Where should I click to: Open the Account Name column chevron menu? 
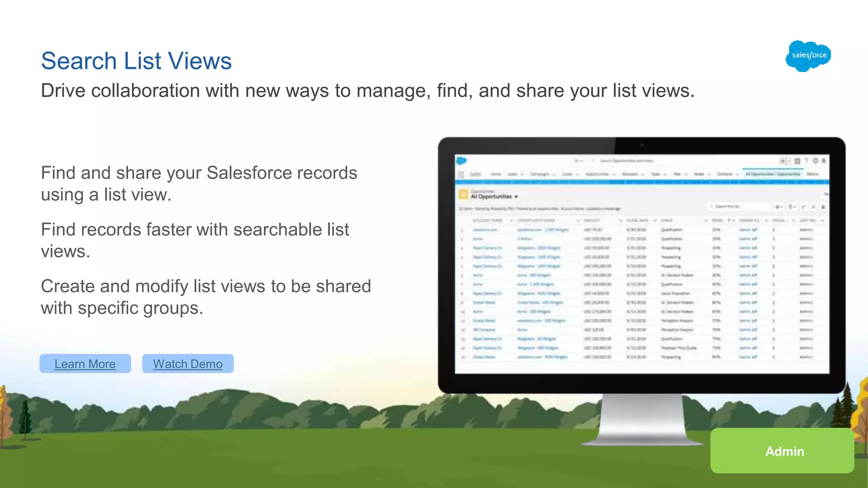click(511, 221)
